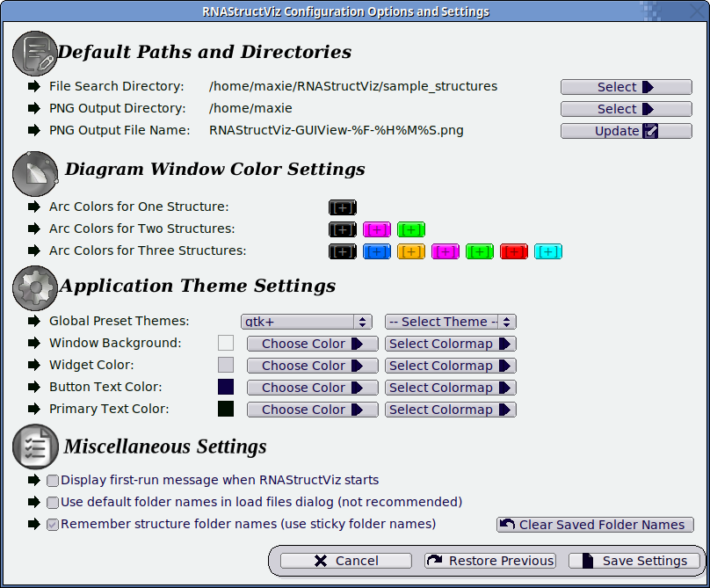
Task: Uncheck Remember structure folder names checkbox
Action: coord(53,525)
